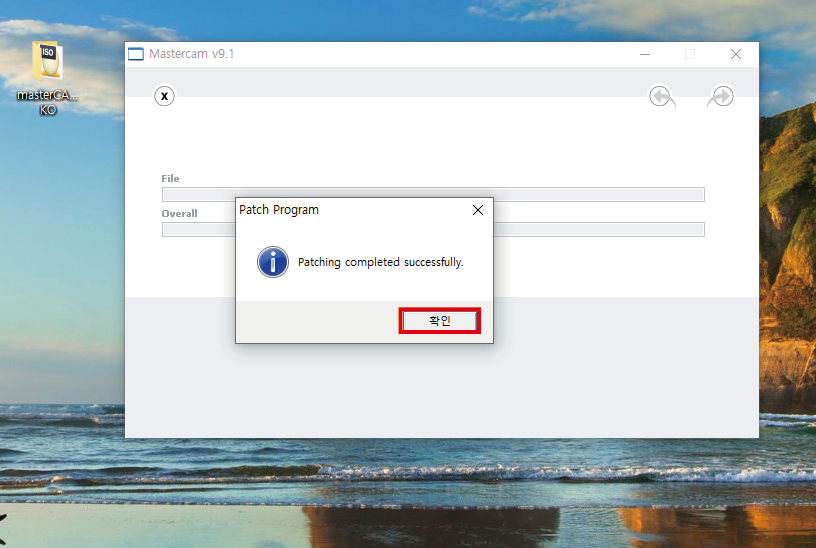Minimize the Mastercam v9.1 window
816x548 pixels.
pos(645,54)
